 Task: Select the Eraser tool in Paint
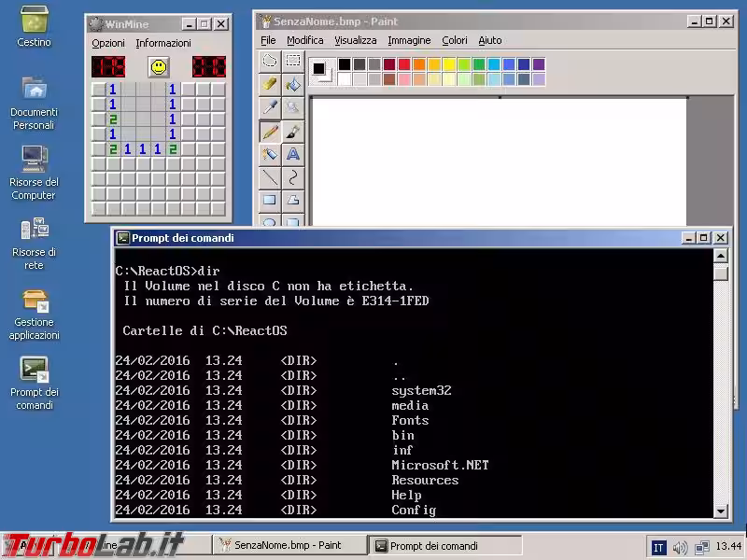[270, 85]
